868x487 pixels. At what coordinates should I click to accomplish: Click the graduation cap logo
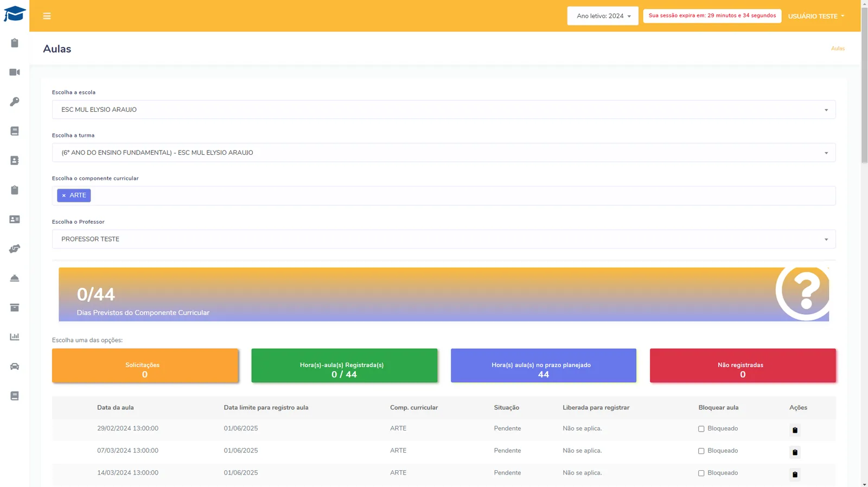(x=15, y=14)
